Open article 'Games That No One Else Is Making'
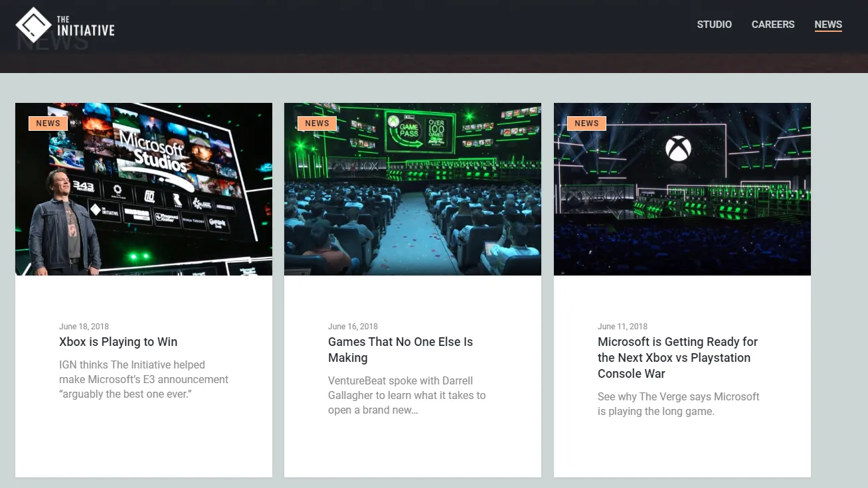868x488 pixels. click(400, 350)
